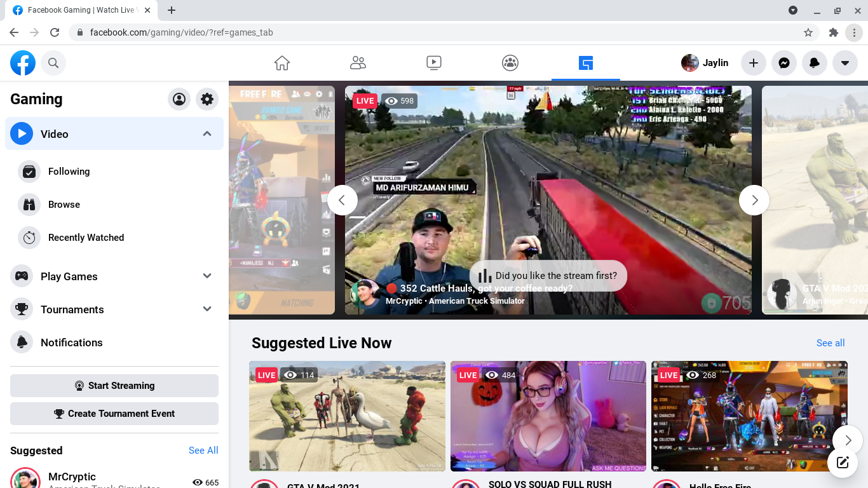Bookmark this page with the star

(x=808, y=32)
